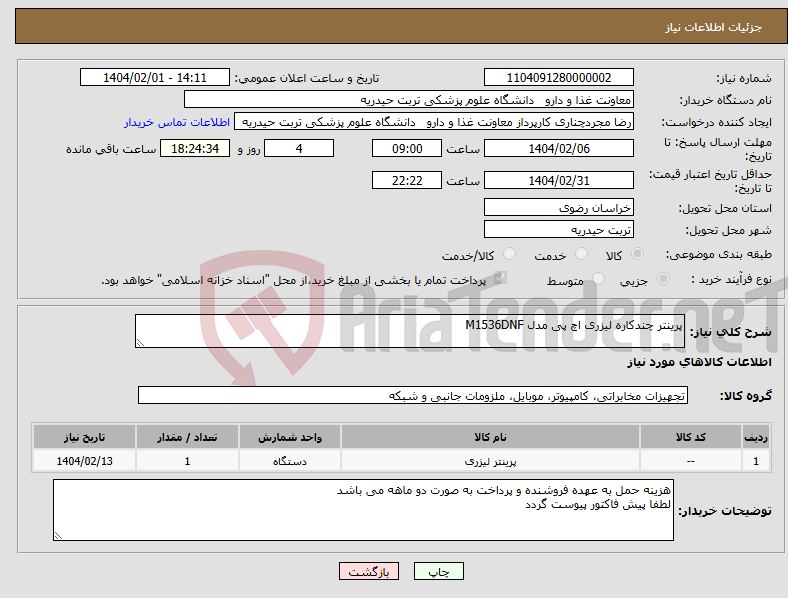Click the delivery province field خراسان رضوی
The width and height of the screenshot is (788, 598).
[x=559, y=208]
